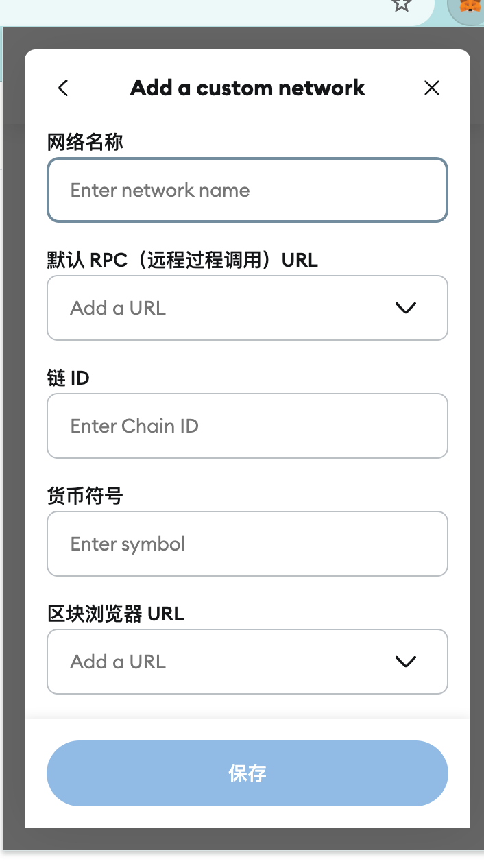Click the 网络名称 field label
The image size is (484, 868).
coord(85,143)
